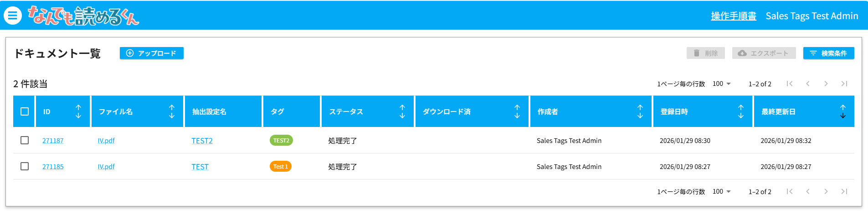Select the checkbox for document 271185
Screen dimensions: 868x211
pyautogui.click(x=25, y=166)
